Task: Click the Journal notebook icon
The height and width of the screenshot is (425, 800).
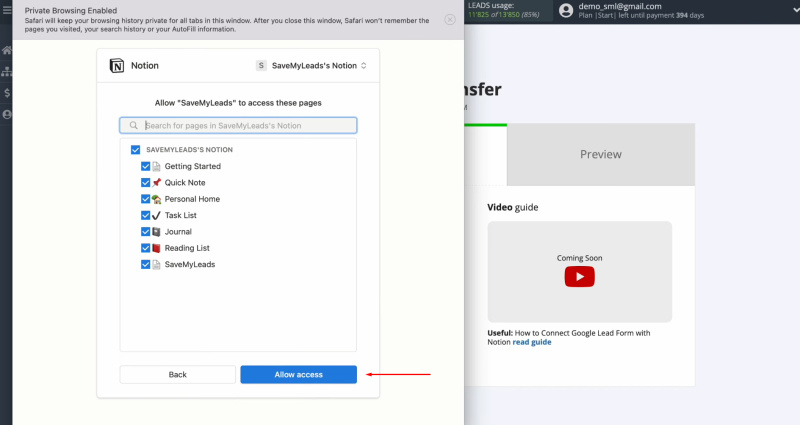Action: pos(156,232)
